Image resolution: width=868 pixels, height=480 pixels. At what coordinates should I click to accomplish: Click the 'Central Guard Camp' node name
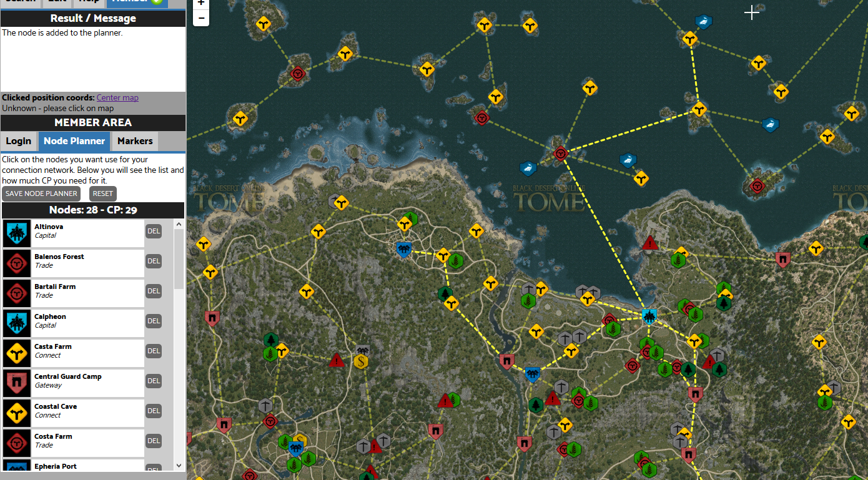68,376
